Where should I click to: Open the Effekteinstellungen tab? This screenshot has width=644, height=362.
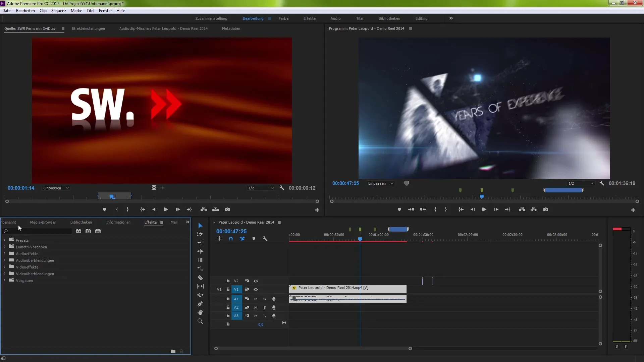coord(89,28)
